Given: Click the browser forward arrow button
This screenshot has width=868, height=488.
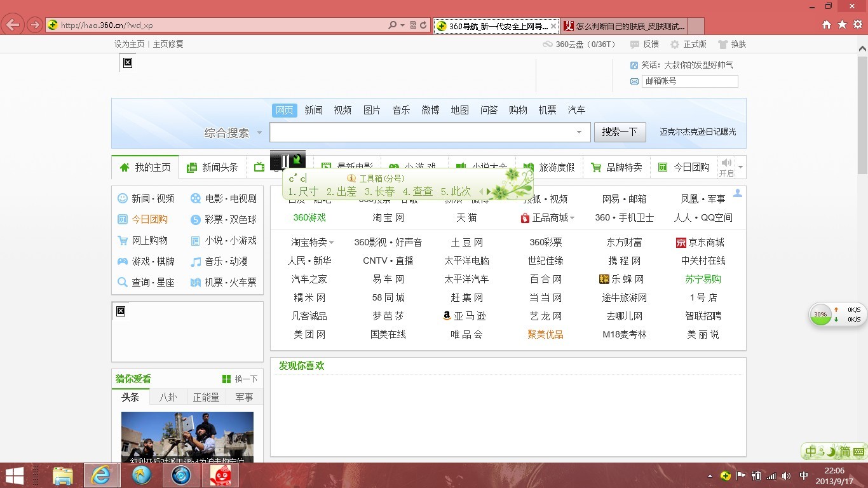Looking at the screenshot, I should pos(34,25).
